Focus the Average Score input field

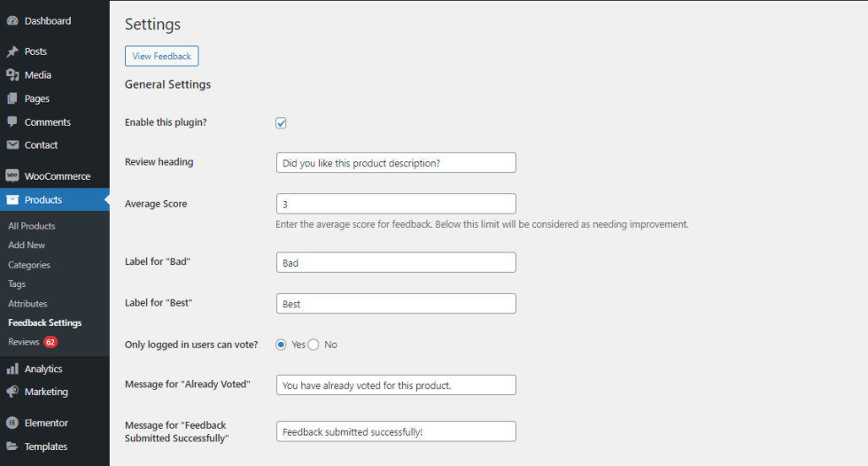(x=396, y=204)
